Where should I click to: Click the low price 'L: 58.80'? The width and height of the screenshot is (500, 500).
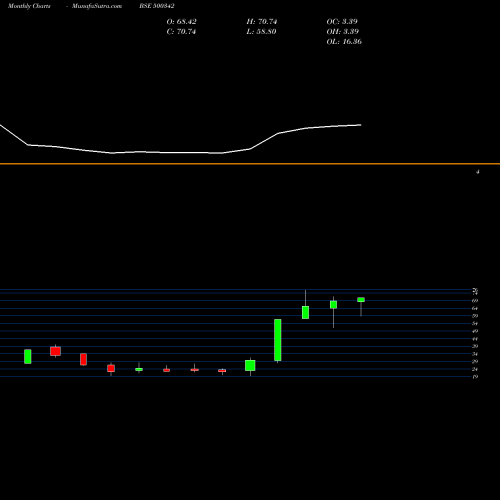(x=261, y=32)
